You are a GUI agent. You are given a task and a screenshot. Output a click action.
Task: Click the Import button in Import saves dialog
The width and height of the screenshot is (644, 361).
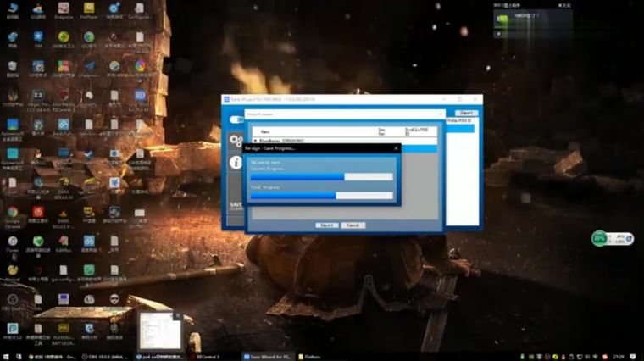click(x=327, y=225)
